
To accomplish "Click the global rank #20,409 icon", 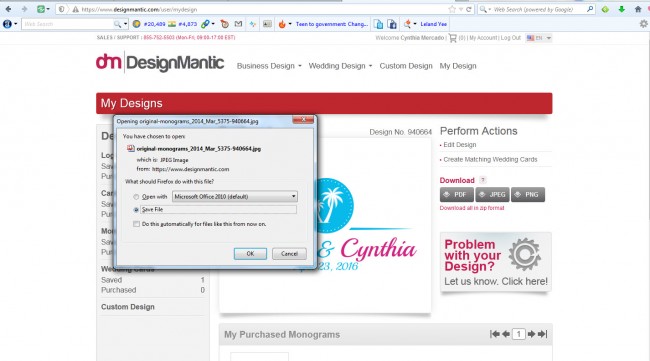I will [136, 24].
